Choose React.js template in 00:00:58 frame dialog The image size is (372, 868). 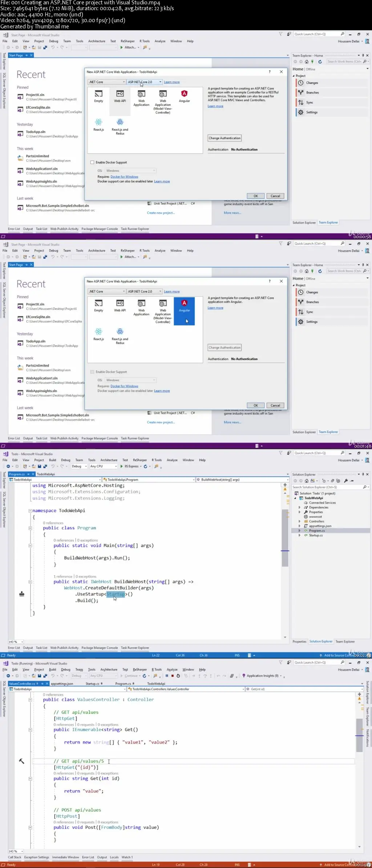pos(98,125)
